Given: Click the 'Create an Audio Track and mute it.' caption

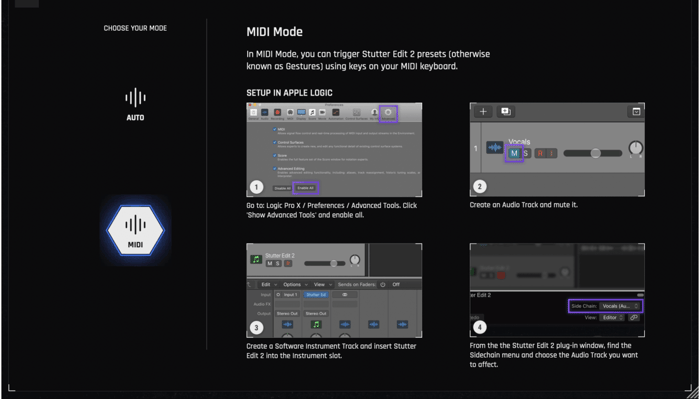Looking at the screenshot, I should (x=524, y=205).
